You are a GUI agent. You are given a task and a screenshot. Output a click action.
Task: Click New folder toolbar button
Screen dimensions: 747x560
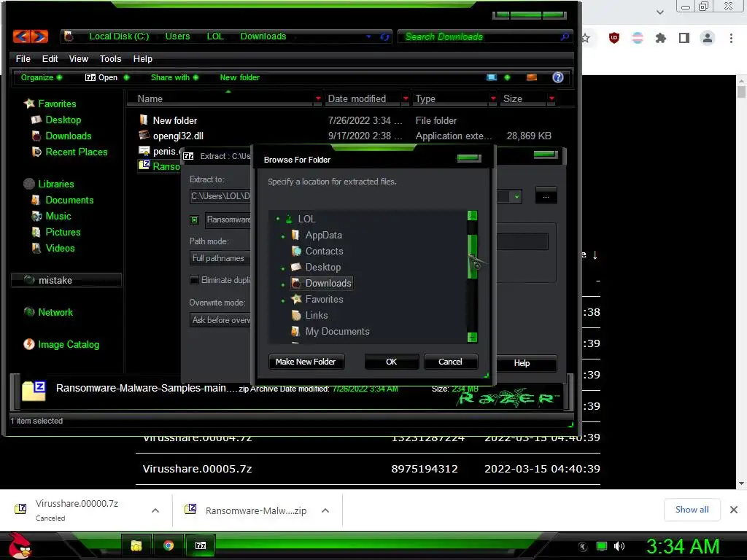(x=239, y=77)
